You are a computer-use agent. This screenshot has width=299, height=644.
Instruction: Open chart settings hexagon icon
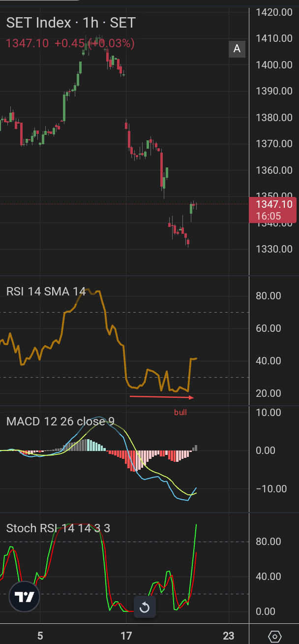[275, 636]
